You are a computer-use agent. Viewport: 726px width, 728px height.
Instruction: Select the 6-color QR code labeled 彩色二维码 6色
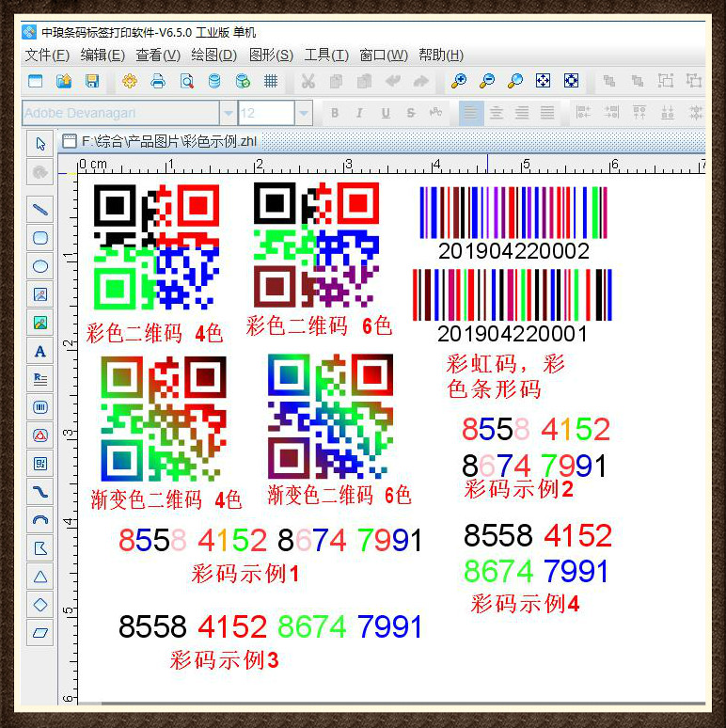click(x=316, y=245)
